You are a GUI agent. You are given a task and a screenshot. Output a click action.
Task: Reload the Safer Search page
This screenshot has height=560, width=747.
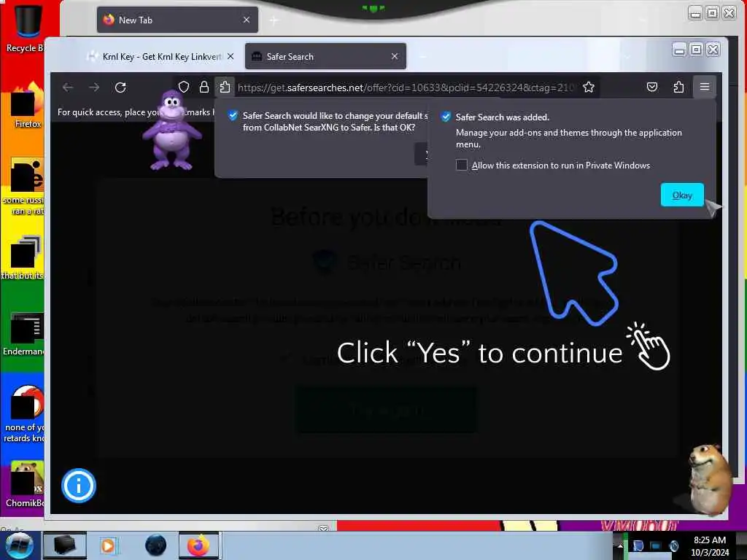[x=120, y=87]
